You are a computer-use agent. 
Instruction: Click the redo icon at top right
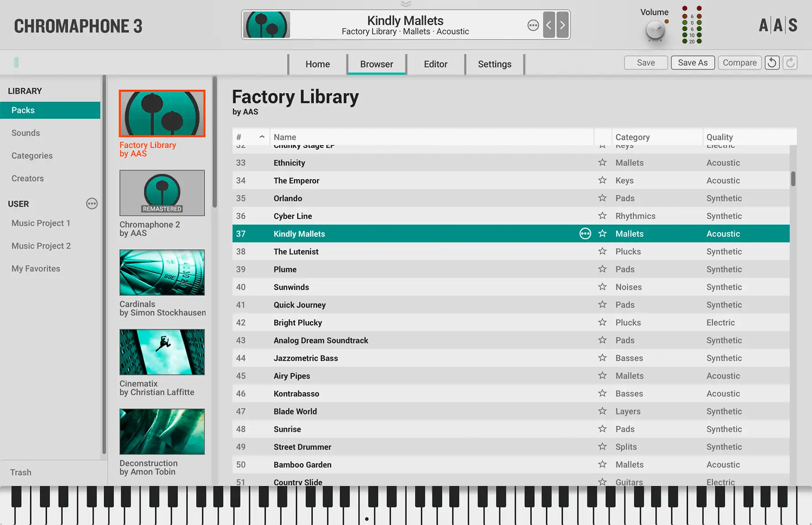[x=790, y=63]
